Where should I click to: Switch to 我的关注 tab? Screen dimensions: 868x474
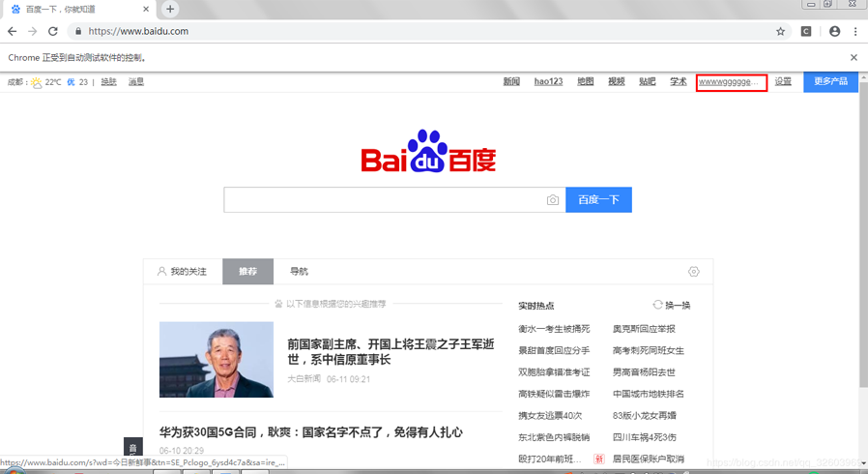pos(183,271)
